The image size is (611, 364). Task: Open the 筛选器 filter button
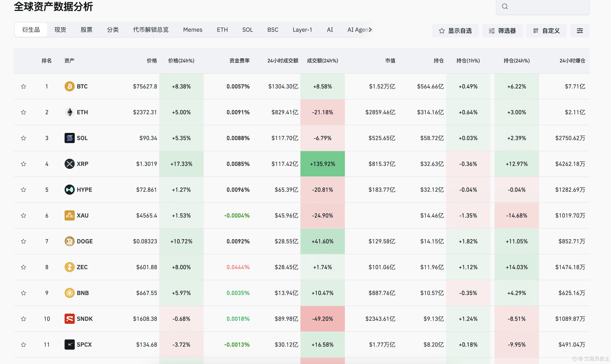(502, 31)
